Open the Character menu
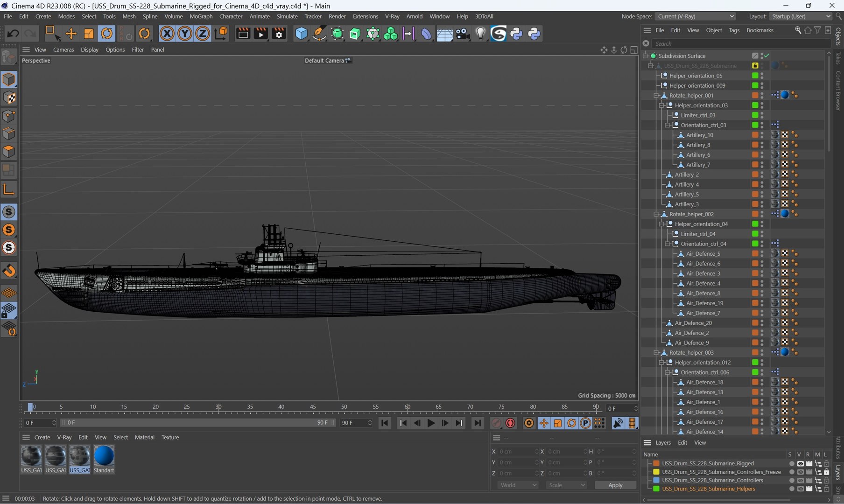 point(231,16)
